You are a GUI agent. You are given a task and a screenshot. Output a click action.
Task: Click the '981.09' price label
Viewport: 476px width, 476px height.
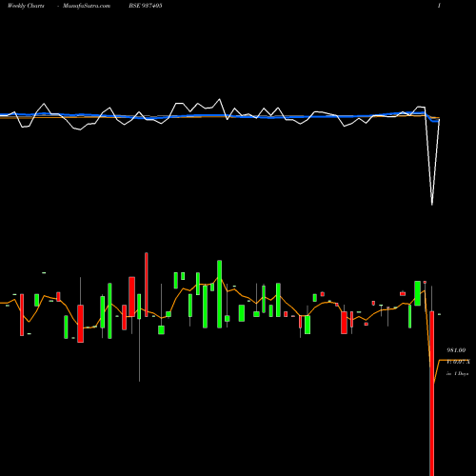click(x=456, y=350)
